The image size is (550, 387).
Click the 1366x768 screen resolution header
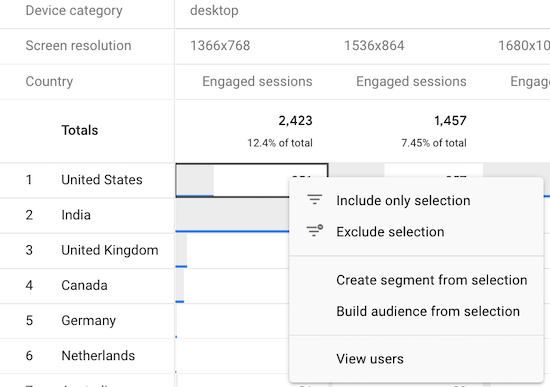click(220, 46)
